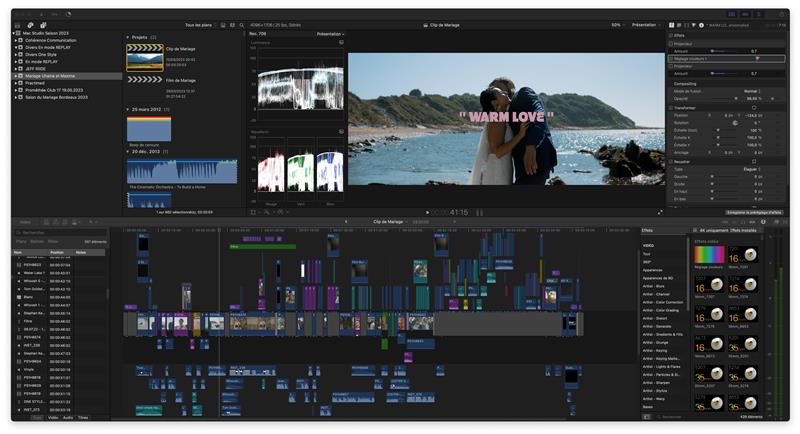Viewport: 800px width, 434px height.
Task: Open the transform tool menu below the viewer
Action: (255, 212)
